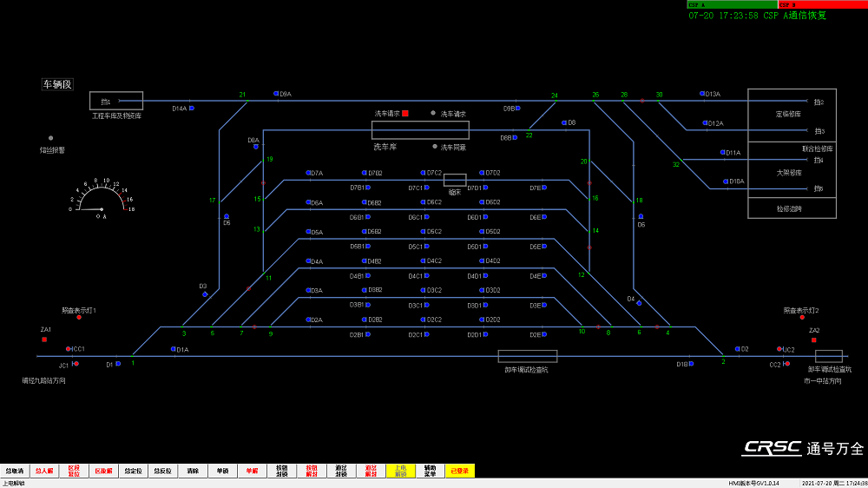Click the 按钮封锁 button
868x488 pixels.
(282, 471)
